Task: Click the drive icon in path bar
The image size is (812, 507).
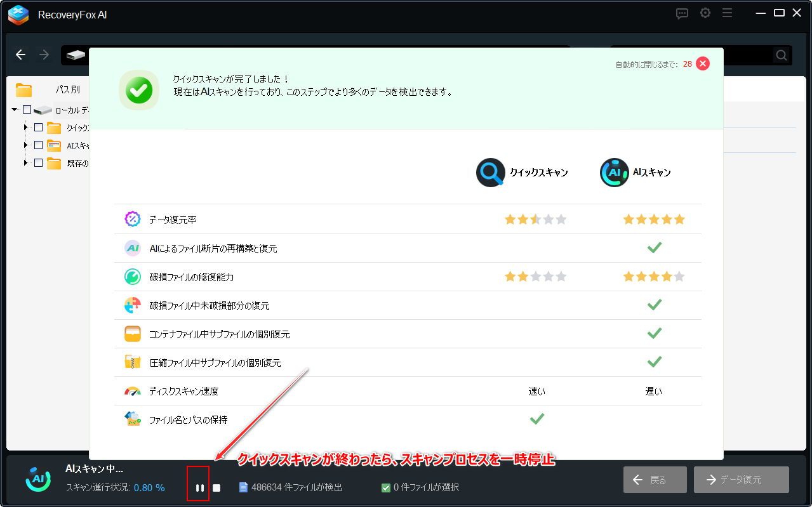Action: pyautogui.click(x=76, y=55)
